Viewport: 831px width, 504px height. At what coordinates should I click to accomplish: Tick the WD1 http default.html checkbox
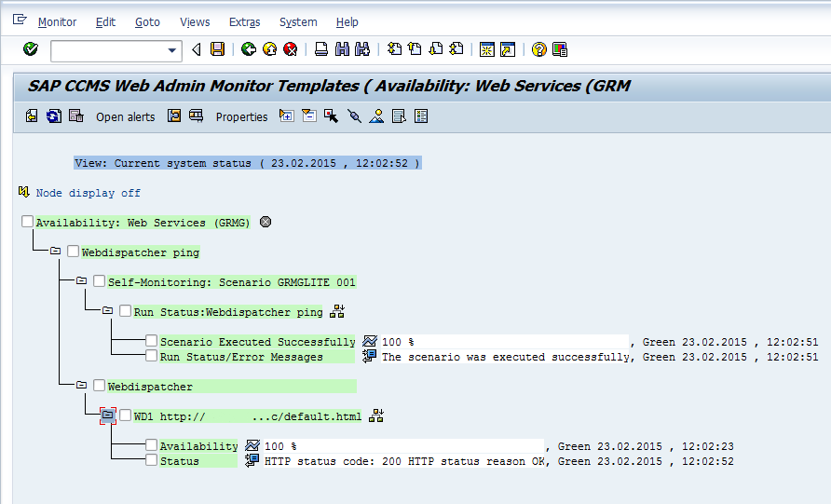[125, 415]
